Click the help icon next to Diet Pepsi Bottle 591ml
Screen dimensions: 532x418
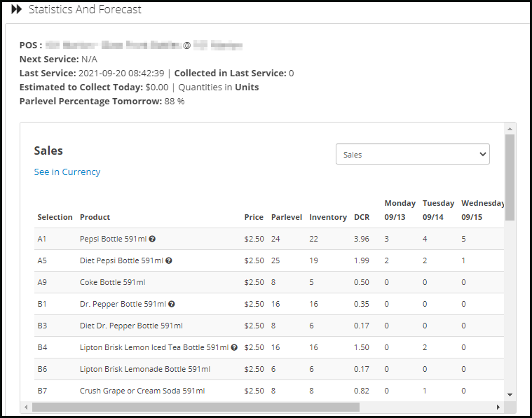click(169, 260)
